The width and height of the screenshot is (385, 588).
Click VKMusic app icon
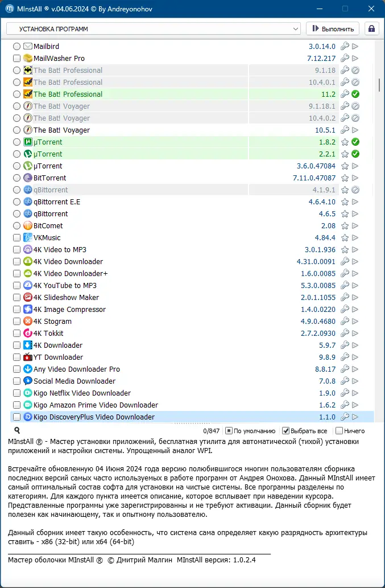[x=27, y=238]
